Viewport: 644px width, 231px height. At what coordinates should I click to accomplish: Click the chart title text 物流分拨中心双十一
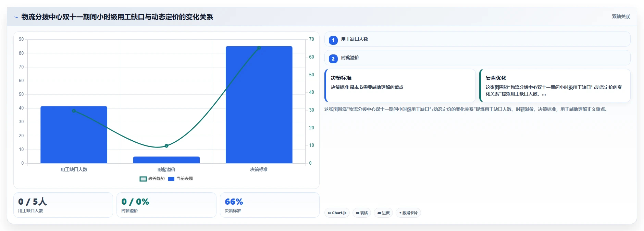tap(52, 17)
